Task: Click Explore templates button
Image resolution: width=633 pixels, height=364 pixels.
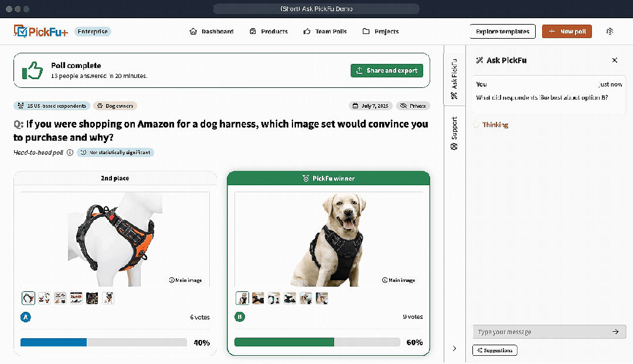Action: [x=502, y=32]
